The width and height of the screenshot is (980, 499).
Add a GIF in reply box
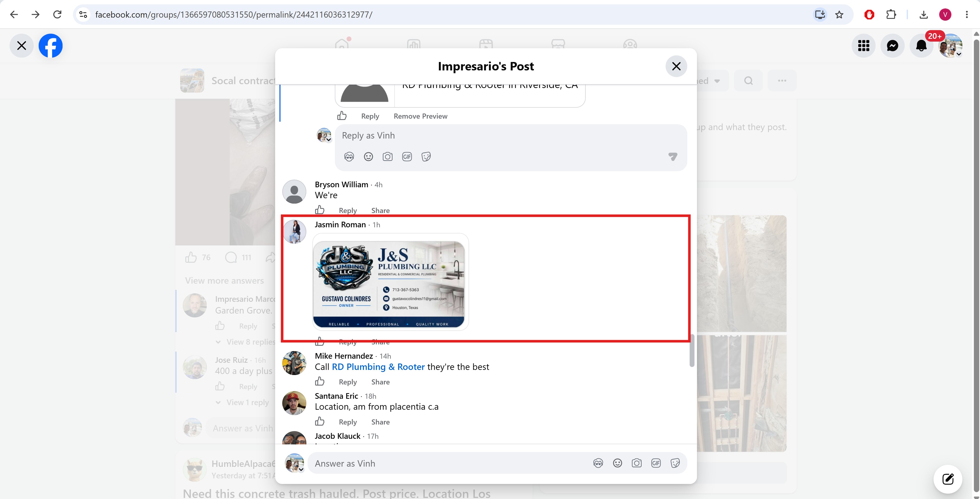pos(407,157)
